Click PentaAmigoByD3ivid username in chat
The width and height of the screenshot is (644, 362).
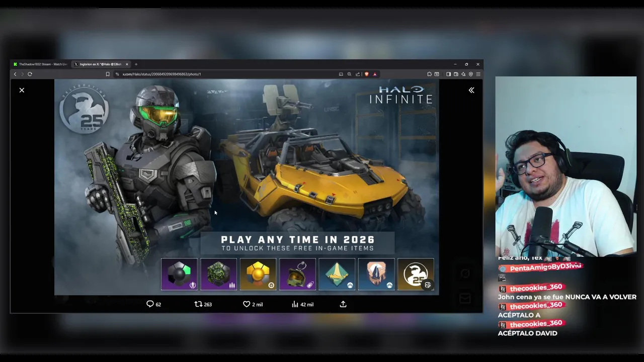(x=545, y=267)
